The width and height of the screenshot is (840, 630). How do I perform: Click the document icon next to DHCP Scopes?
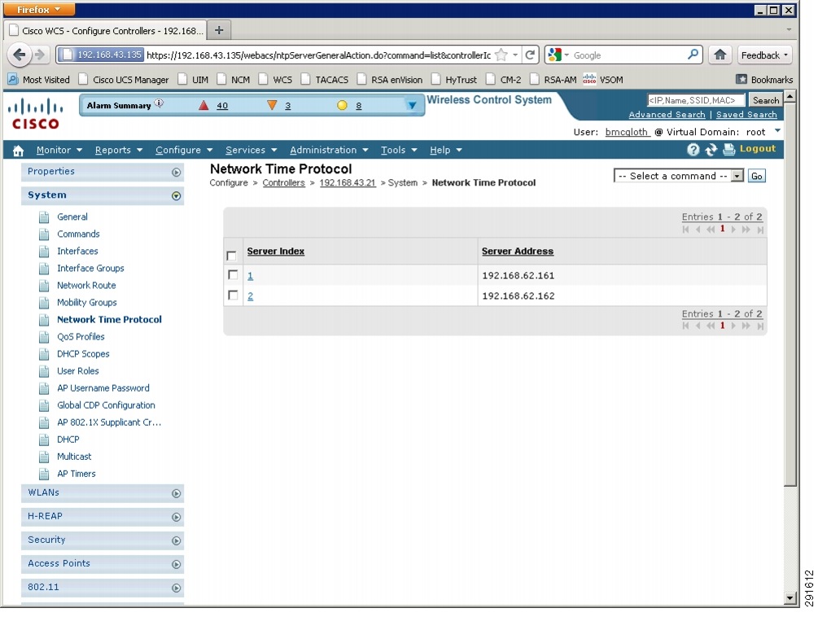tap(44, 354)
